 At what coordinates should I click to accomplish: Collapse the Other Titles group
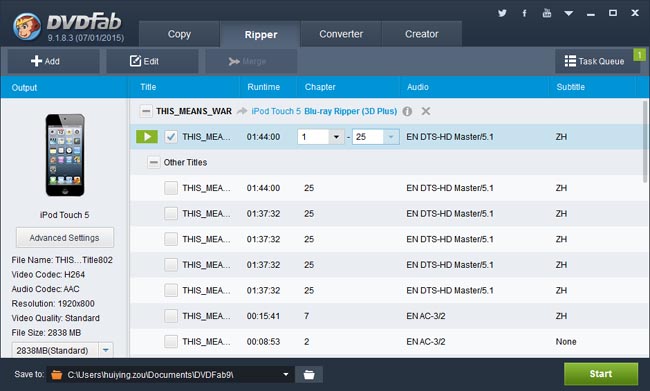153,162
